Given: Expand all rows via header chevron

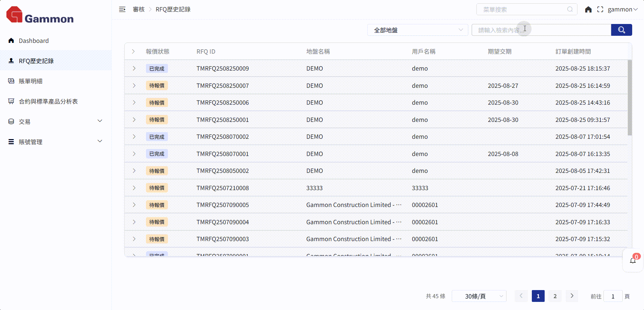Looking at the screenshot, I should tap(133, 52).
